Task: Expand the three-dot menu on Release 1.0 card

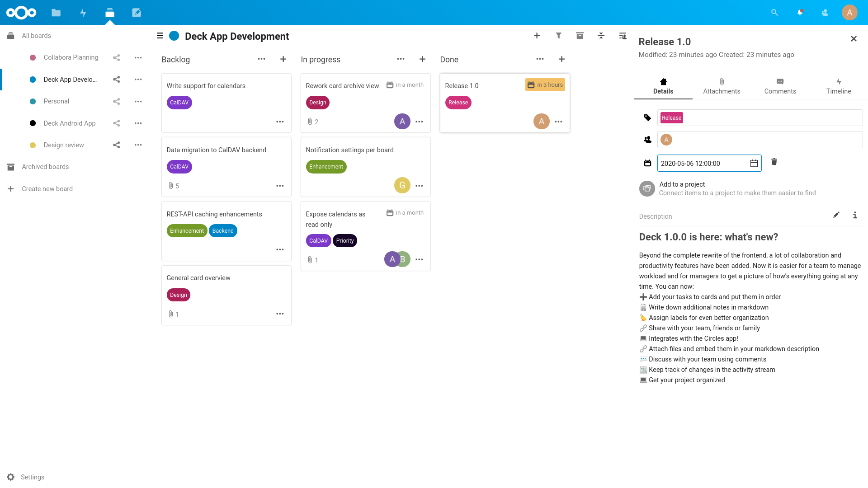Action: [559, 122]
